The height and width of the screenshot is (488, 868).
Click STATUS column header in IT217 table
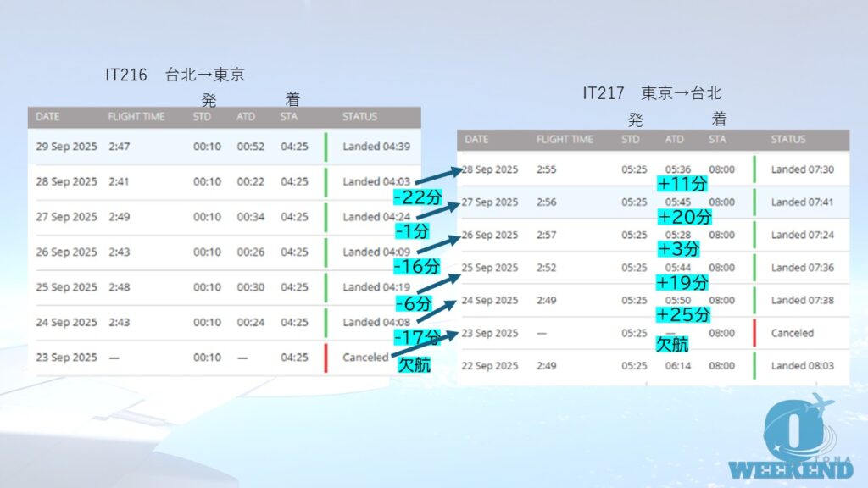787,139
